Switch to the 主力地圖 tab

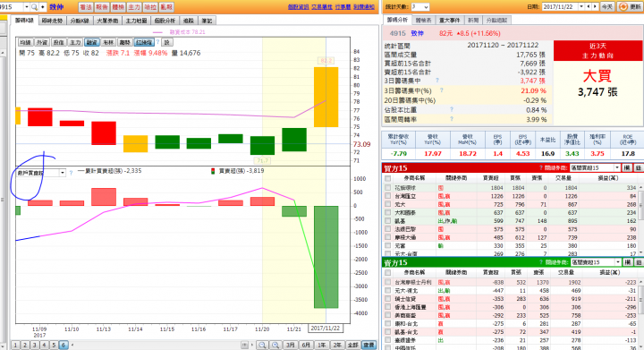136,21
